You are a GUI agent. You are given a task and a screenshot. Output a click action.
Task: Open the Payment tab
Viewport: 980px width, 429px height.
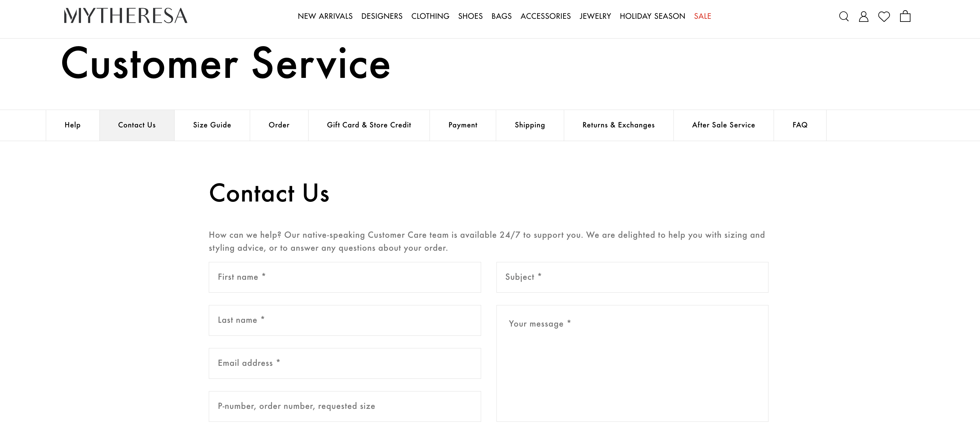tap(463, 125)
